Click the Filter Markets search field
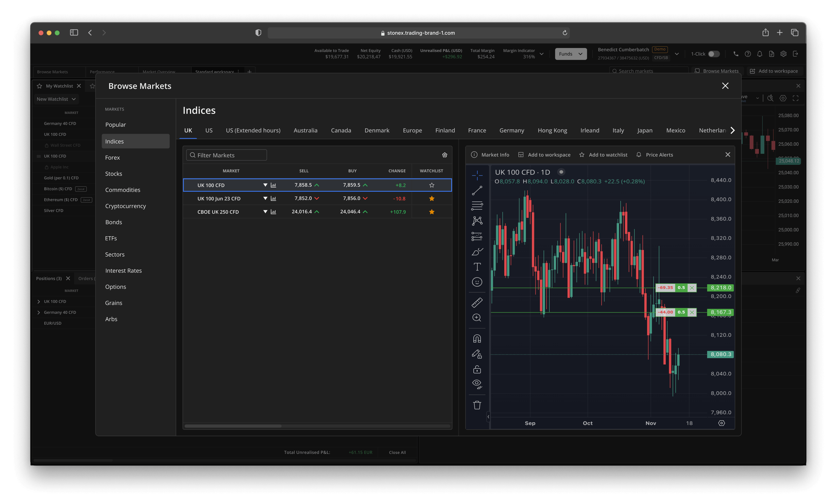837x504 pixels. click(x=227, y=155)
